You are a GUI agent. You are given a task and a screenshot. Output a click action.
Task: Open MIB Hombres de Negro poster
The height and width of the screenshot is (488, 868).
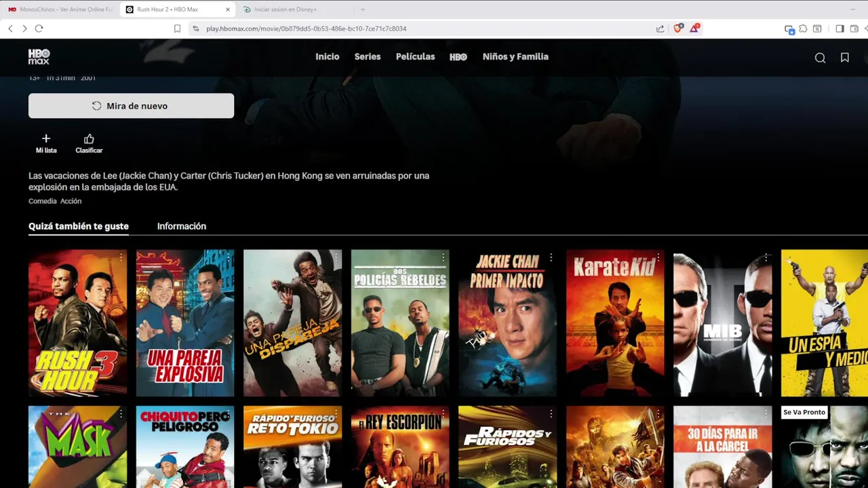(x=722, y=323)
